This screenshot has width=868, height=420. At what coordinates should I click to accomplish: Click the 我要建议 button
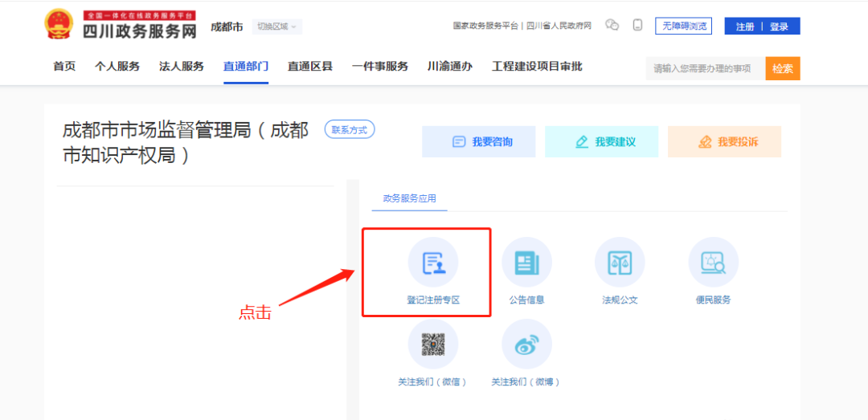click(x=602, y=141)
